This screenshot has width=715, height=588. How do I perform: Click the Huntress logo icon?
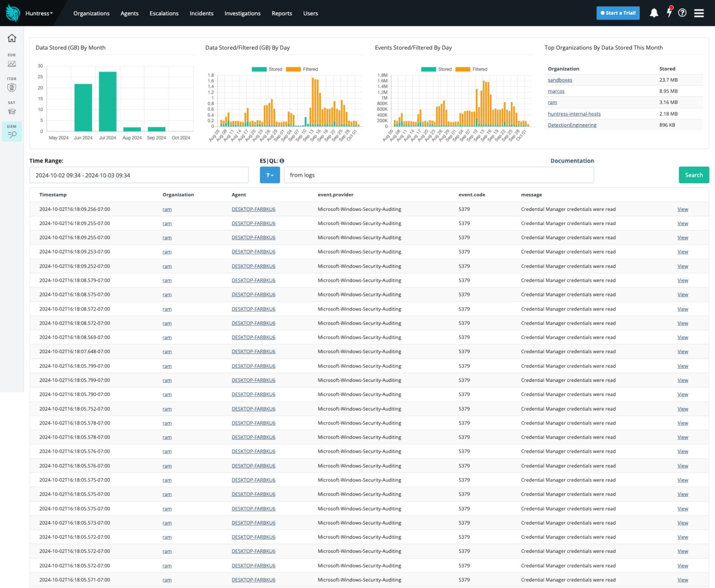[13, 13]
